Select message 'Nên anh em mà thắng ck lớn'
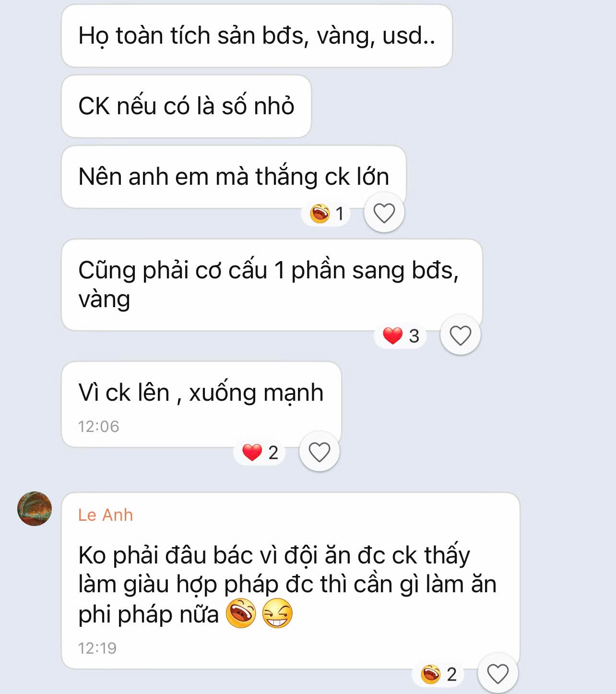The width and height of the screenshot is (616, 694). tap(234, 177)
